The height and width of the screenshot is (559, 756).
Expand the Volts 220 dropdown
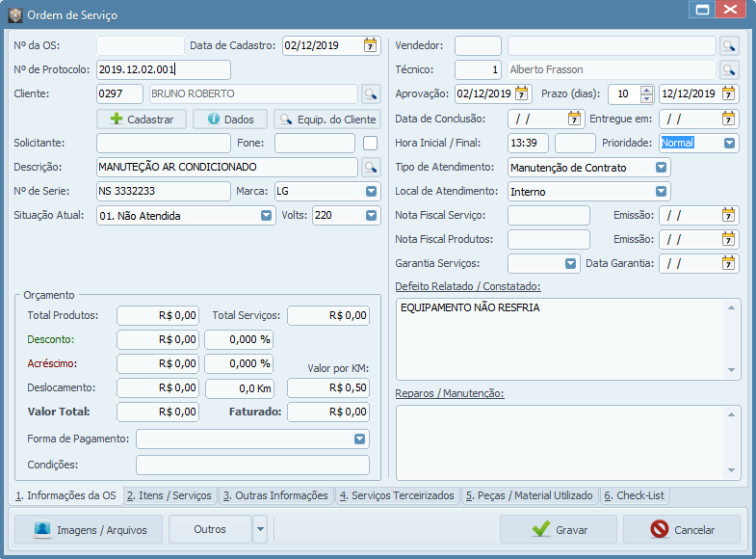click(371, 216)
